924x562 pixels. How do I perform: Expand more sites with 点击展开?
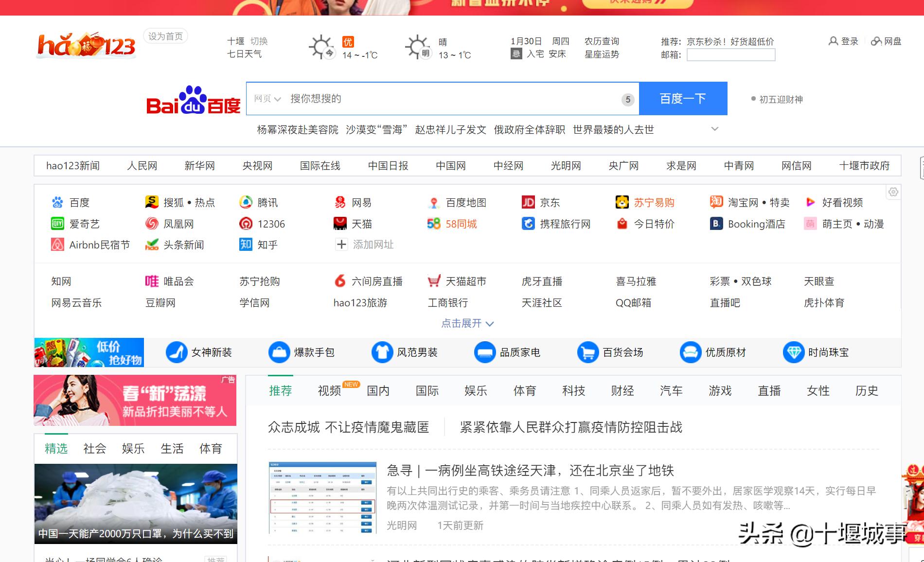(x=463, y=324)
